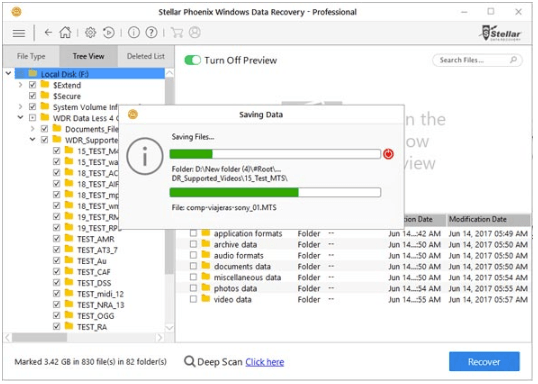Click the Home icon in toolbar
This screenshot has width=538, height=384.
tap(65, 32)
